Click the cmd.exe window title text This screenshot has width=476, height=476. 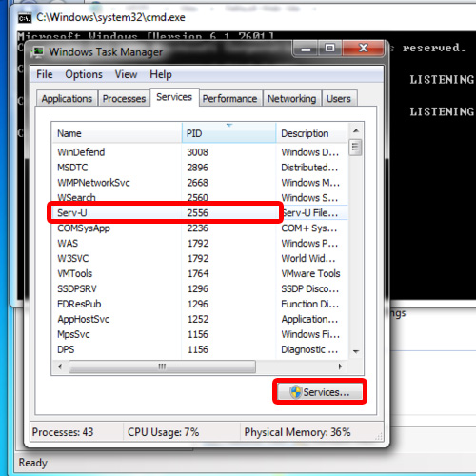pos(110,17)
